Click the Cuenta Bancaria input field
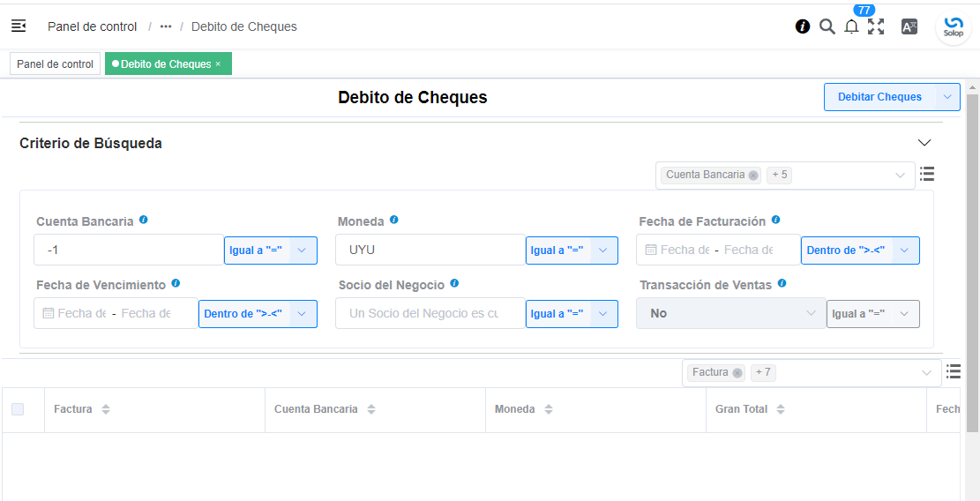 pos(129,250)
